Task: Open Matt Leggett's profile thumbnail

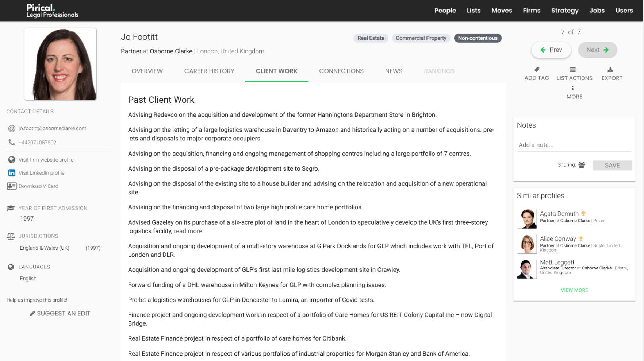Action: [x=527, y=269]
